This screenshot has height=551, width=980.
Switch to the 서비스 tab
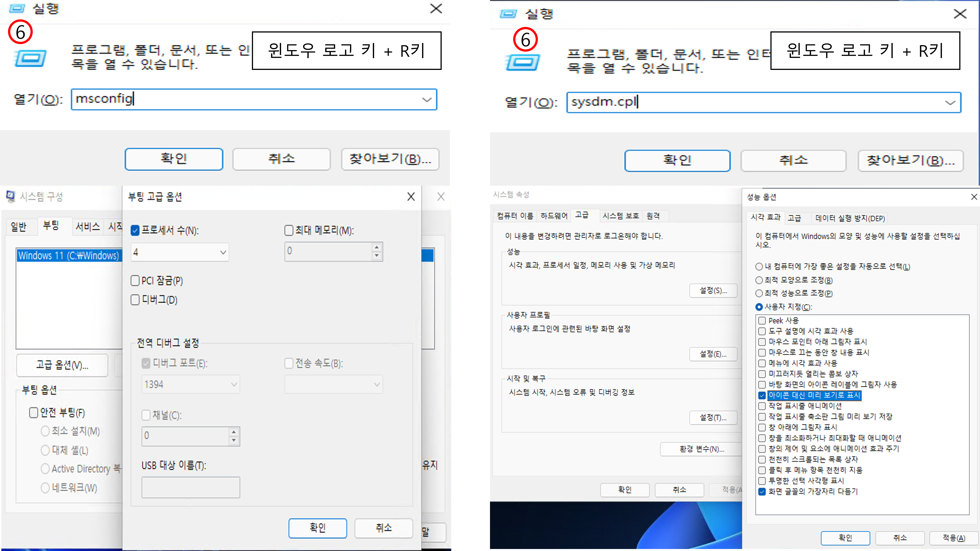coord(88,227)
